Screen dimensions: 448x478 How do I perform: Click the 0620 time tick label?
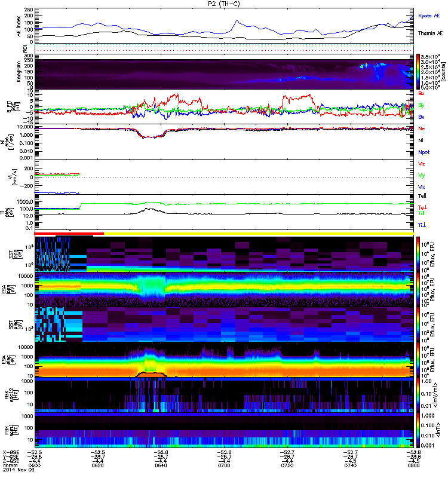[x=97, y=465]
